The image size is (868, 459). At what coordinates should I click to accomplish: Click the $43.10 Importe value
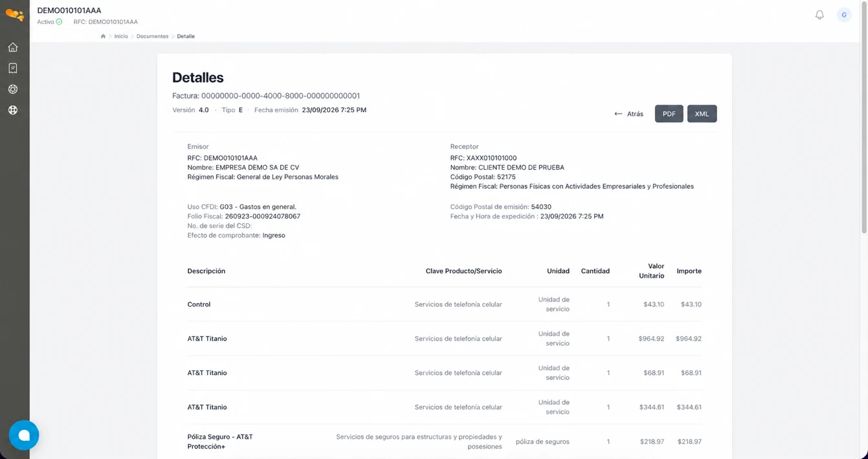pos(691,304)
